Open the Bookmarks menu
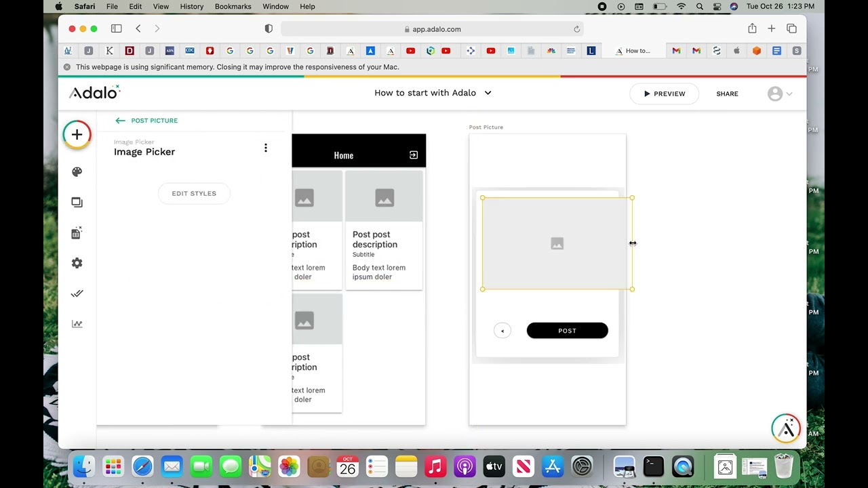The height and width of the screenshot is (488, 868). [233, 6]
